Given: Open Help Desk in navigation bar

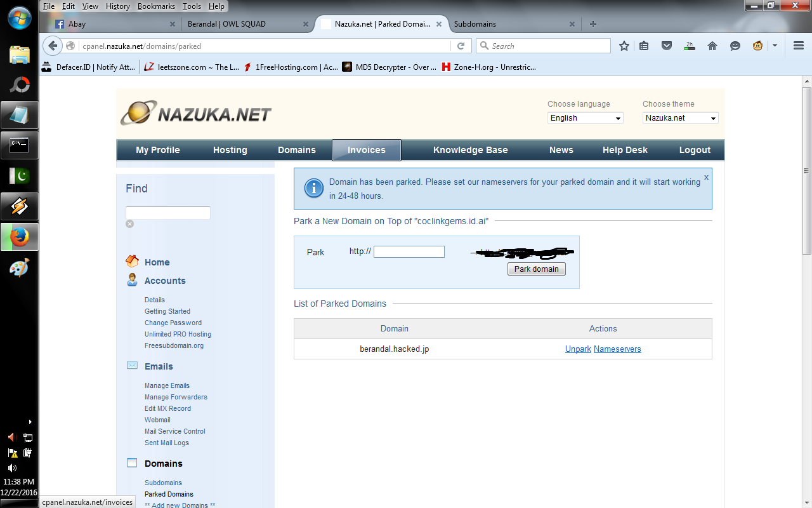Looking at the screenshot, I should [625, 150].
